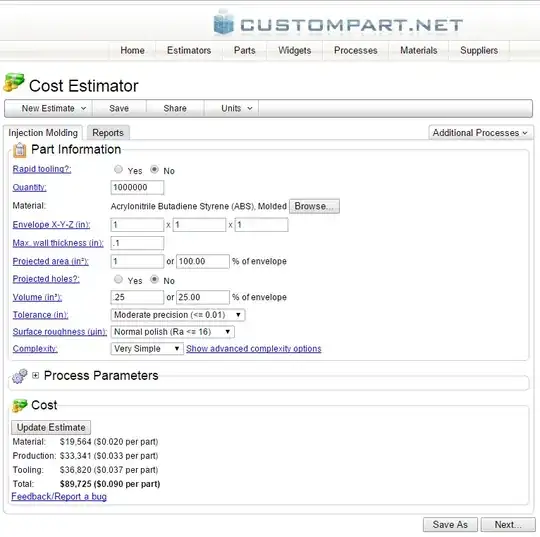Open the Tolerance dropdown list
The width and height of the screenshot is (540, 537).
pyautogui.click(x=178, y=315)
